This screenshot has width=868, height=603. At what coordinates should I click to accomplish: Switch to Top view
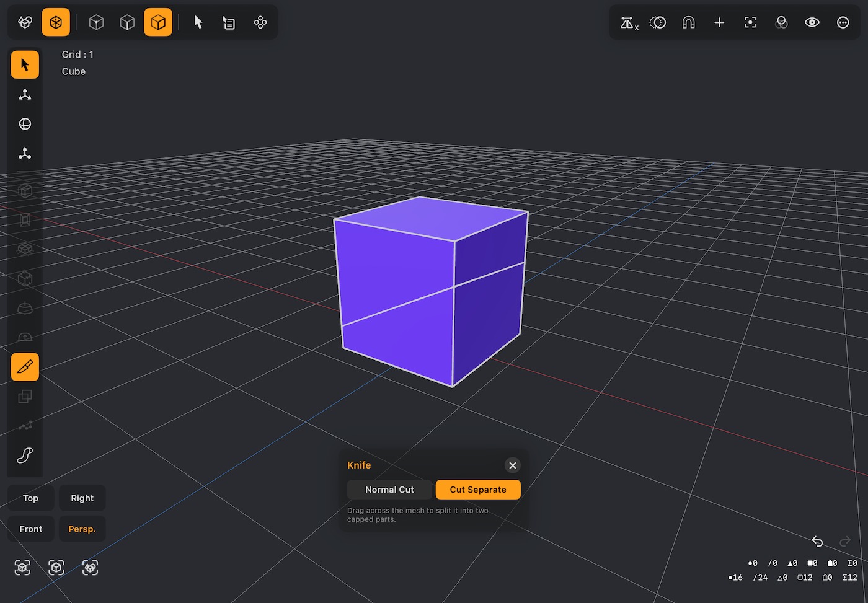(31, 498)
